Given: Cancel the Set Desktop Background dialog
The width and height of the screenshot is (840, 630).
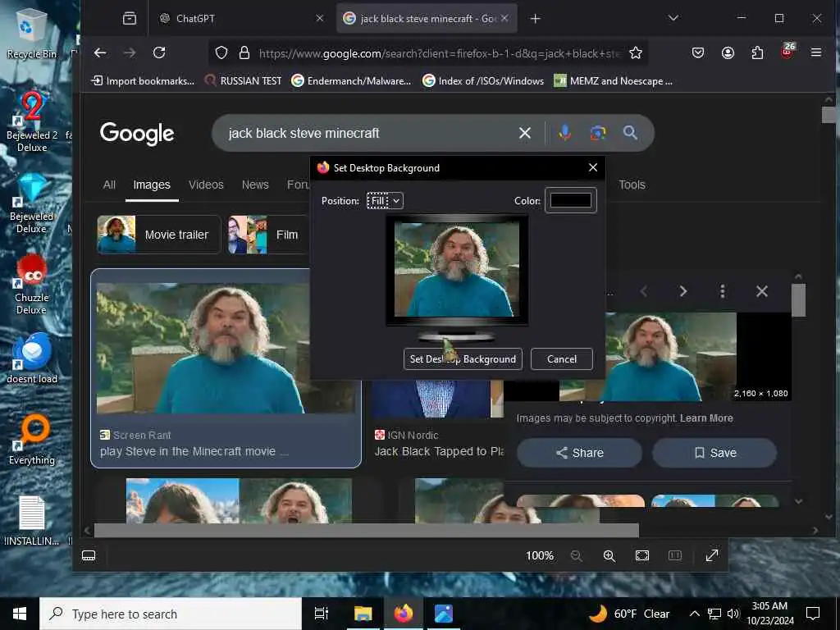Looking at the screenshot, I should [x=561, y=359].
